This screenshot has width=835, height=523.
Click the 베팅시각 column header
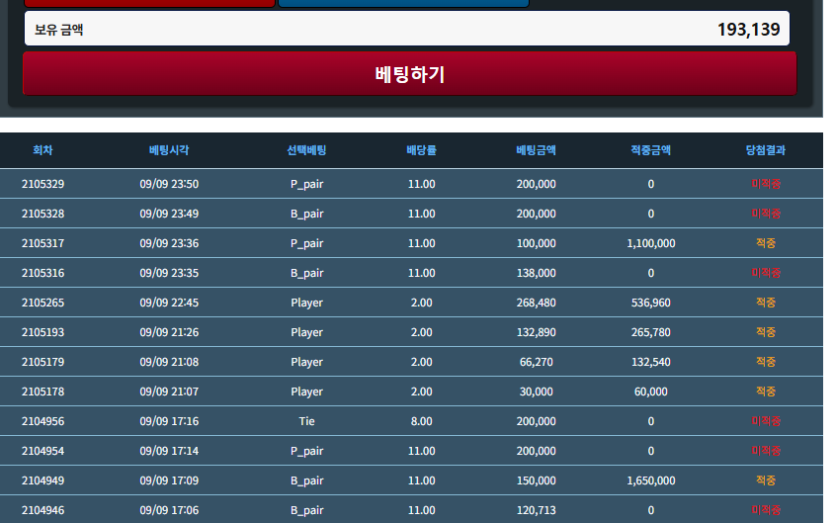tap(169, 150)
